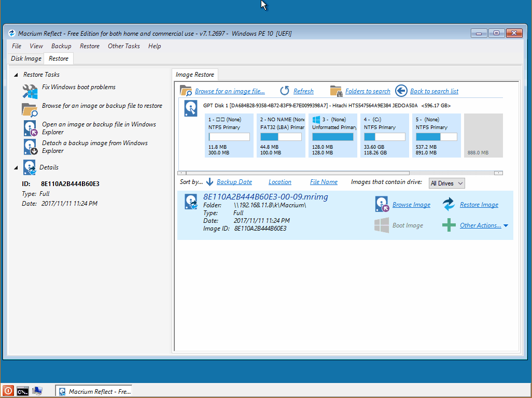This screenshot has width=532, height=398.
Task: Click the Macrium Reflect title bar logo
Action: 12,33
